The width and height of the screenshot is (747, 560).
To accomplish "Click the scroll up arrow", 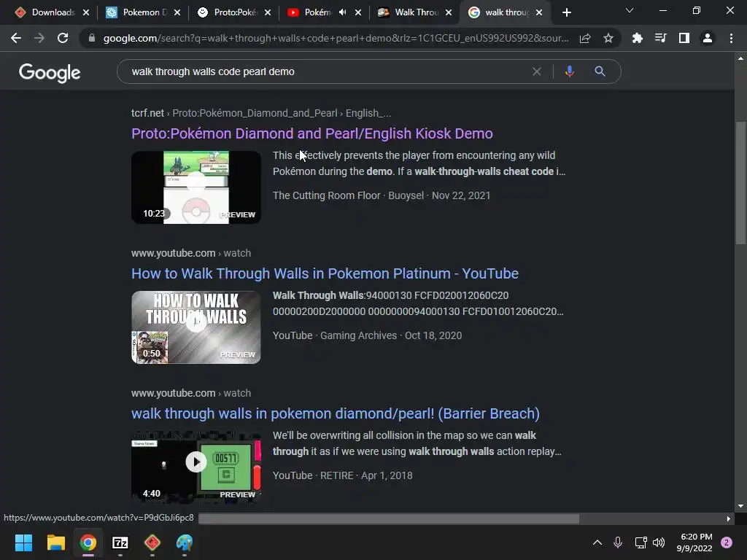I will point(740,58).
